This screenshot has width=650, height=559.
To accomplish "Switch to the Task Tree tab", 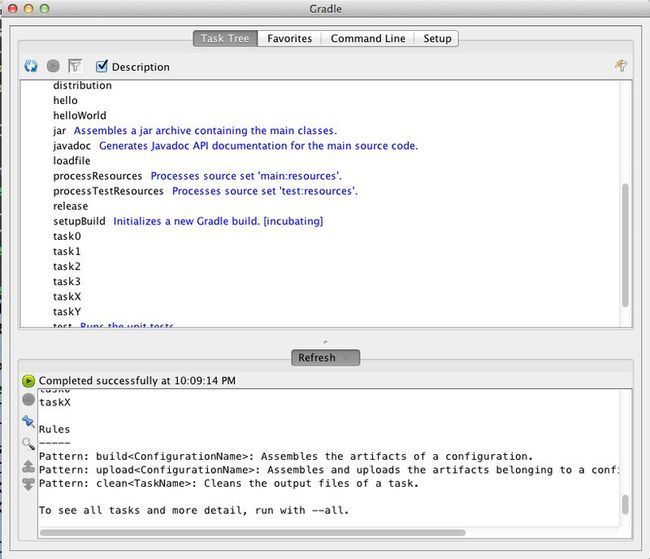I will click(x=225, y=39).
